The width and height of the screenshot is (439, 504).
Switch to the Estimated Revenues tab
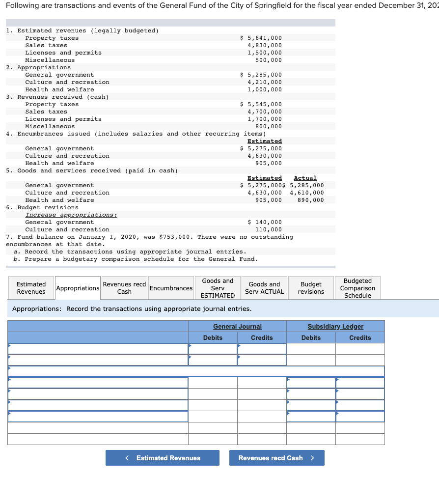click(30, 287)
